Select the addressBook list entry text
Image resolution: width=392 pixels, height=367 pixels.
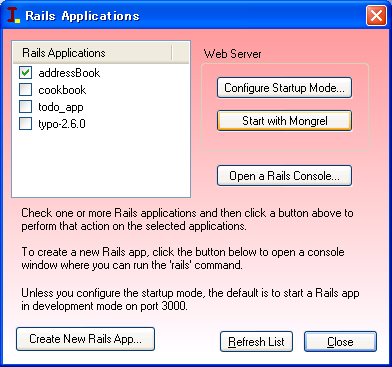tap(69, 73)
